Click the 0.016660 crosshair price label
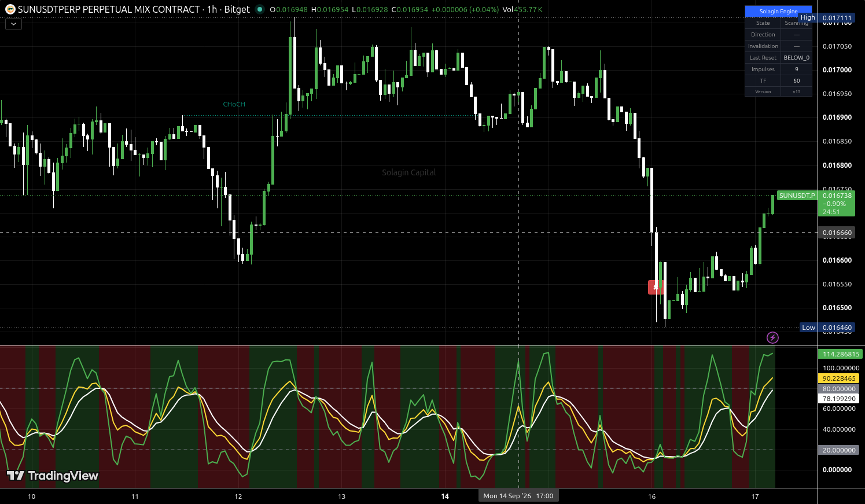 (x=837, y=233)
